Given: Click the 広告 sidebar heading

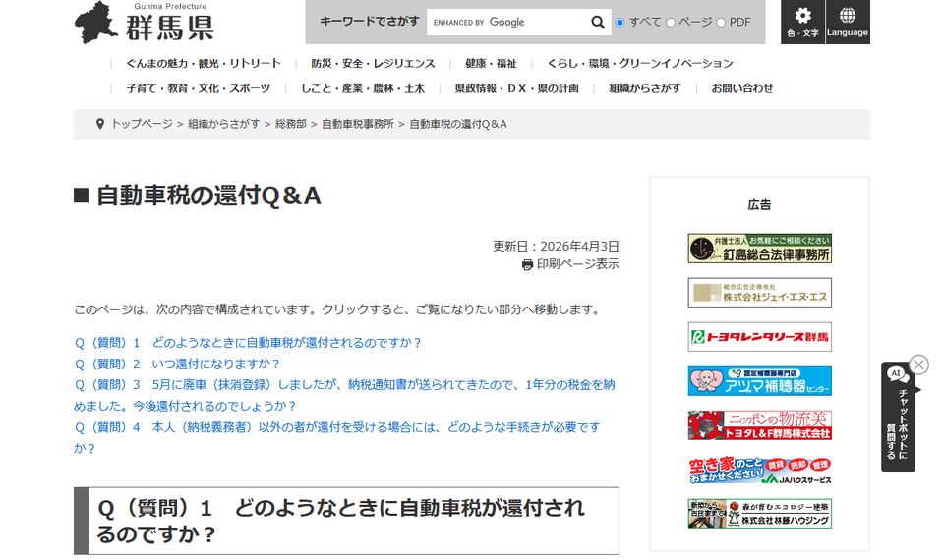Looking at the screenshot, I should (759, 205).
